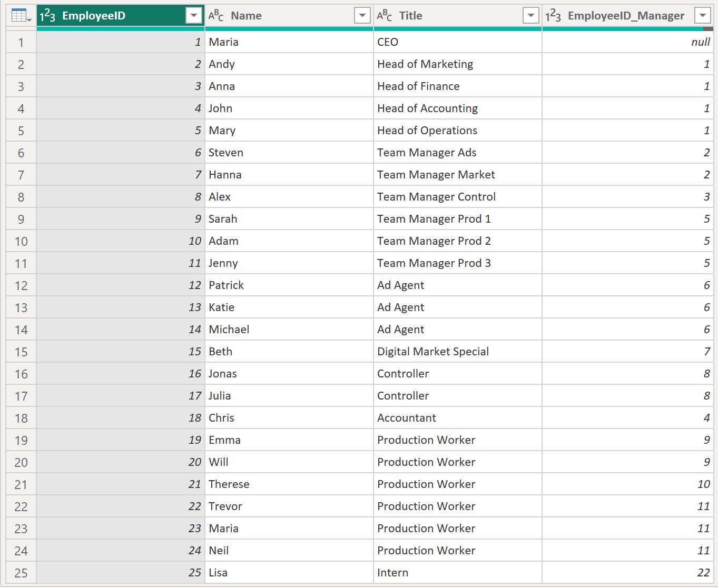
Task: Open the filter dropdown on EmployeeID column
Action: (x=193, y=15)
